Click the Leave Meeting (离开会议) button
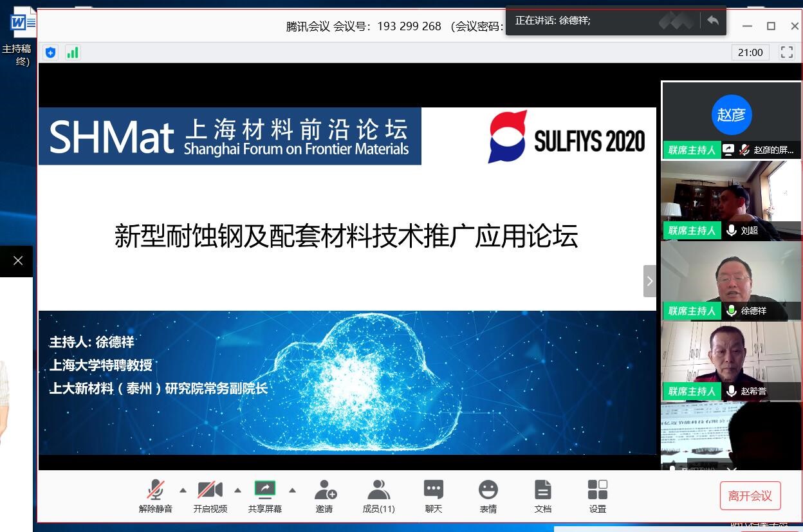 [x=750, y=496]
